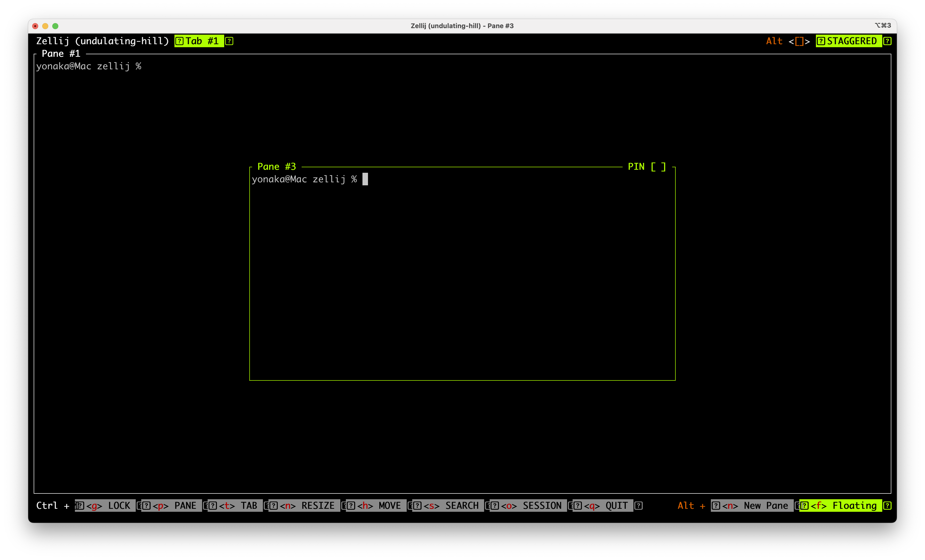
Task: Click the keybind box right of STAGGERED
Action: pyautogui.click(x=888, y=41)
